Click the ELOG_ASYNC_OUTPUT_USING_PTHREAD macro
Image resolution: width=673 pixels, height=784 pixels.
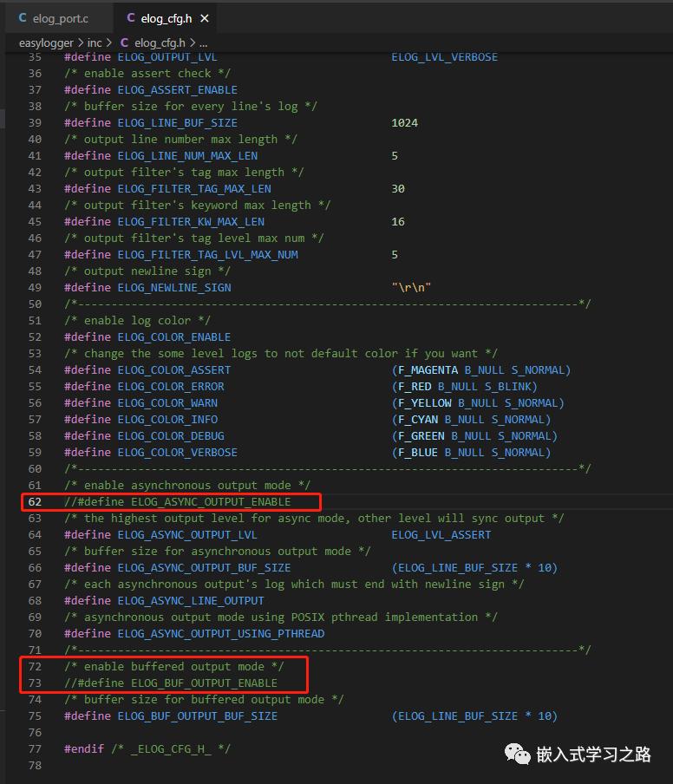221,633
